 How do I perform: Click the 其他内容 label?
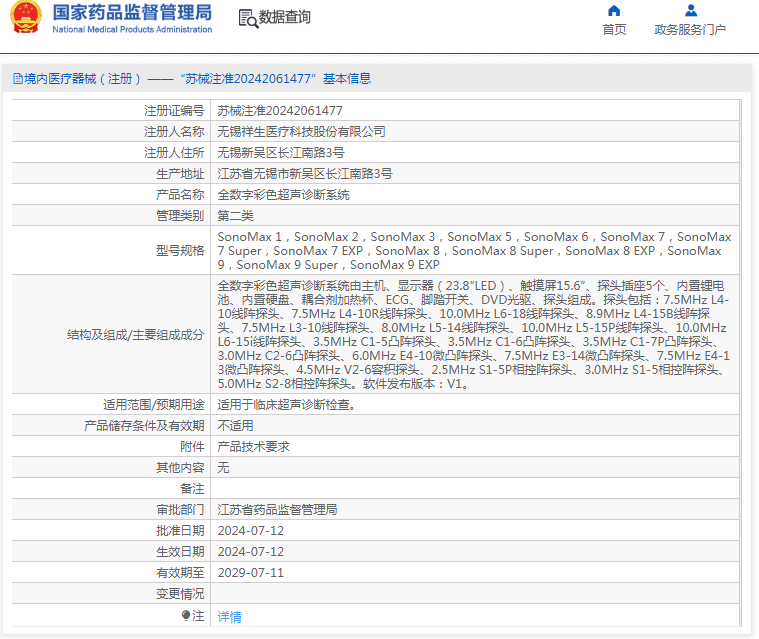180,468
